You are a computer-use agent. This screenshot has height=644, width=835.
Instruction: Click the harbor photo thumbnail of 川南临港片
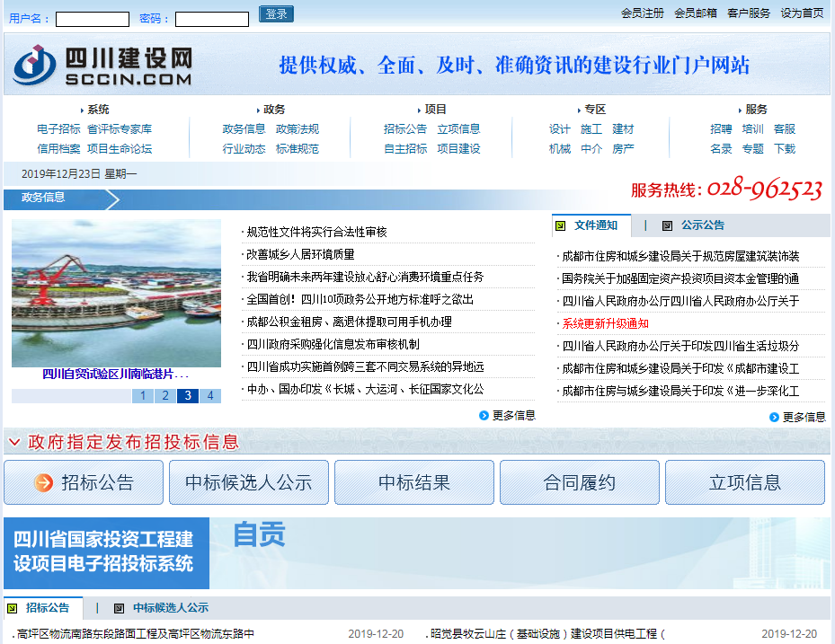point(115,296)
